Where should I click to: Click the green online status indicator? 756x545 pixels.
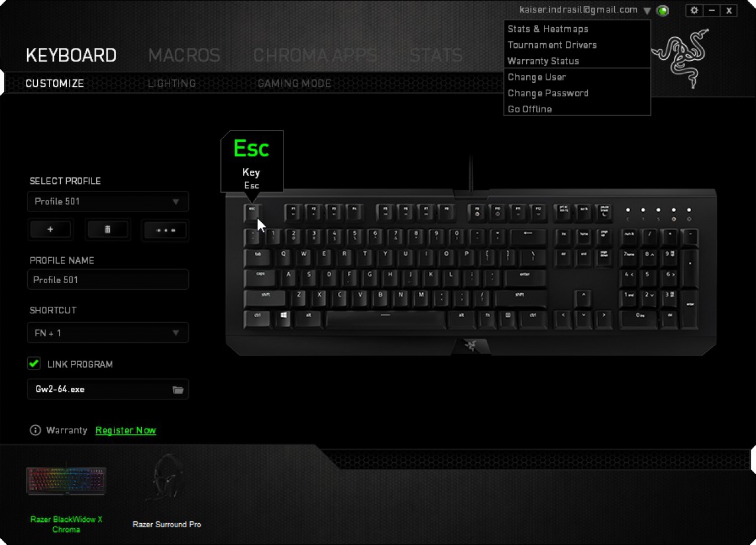tap(663, 11)
